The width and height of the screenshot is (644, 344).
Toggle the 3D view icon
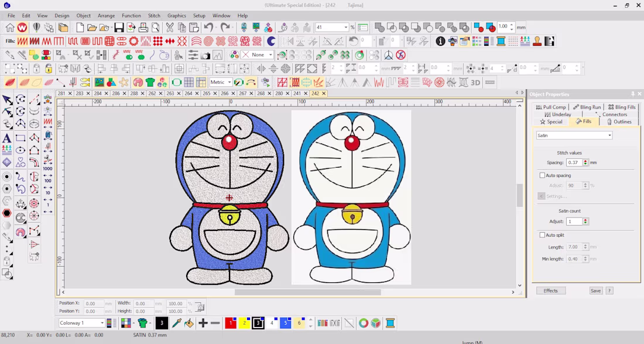(x=475, y=82)
